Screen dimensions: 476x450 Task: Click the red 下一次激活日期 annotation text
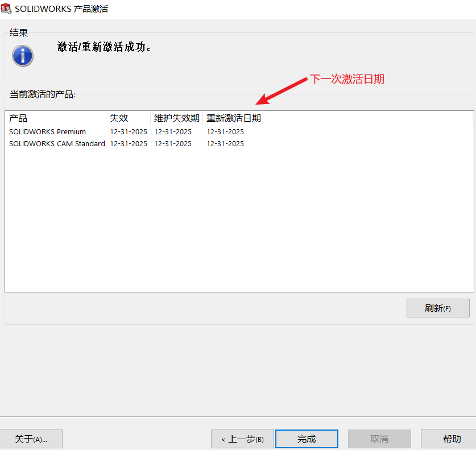click(x=347, y=80)
